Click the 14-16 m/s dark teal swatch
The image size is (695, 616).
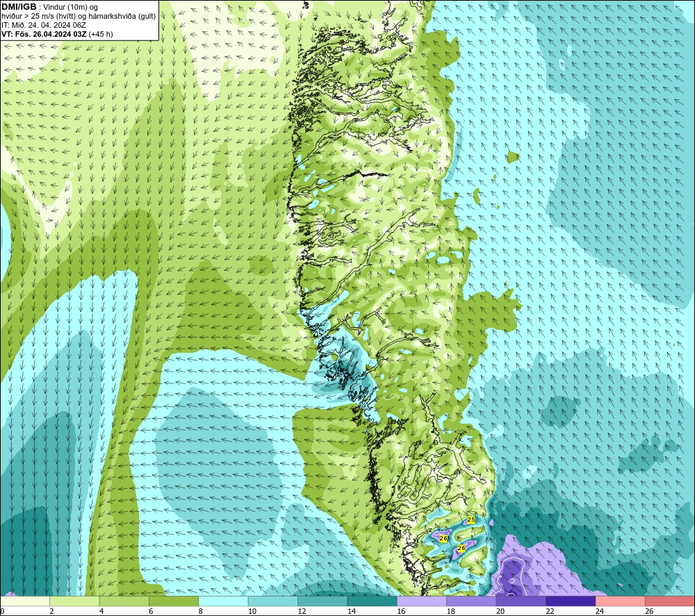click(x=373, y=601)
